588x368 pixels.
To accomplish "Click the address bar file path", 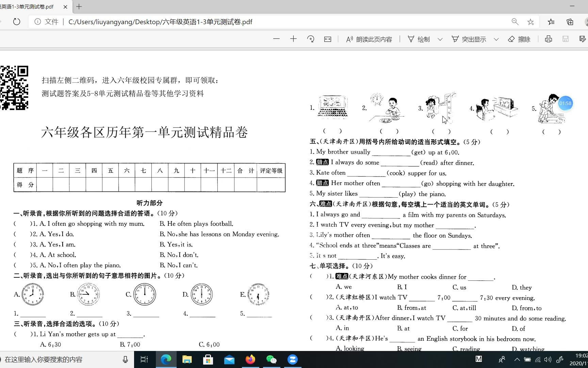I will (x=160, y=22).
